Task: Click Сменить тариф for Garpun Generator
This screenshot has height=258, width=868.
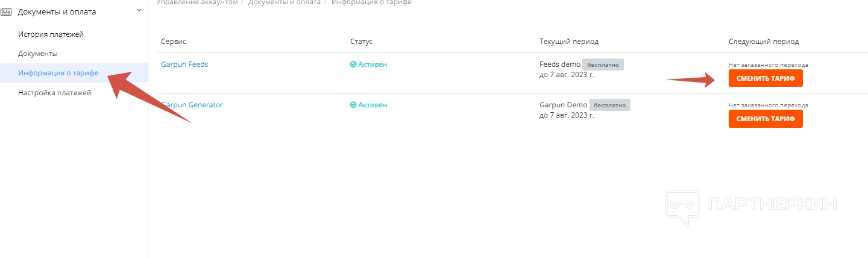Action: pyautogui.click(x=766, y=119)
